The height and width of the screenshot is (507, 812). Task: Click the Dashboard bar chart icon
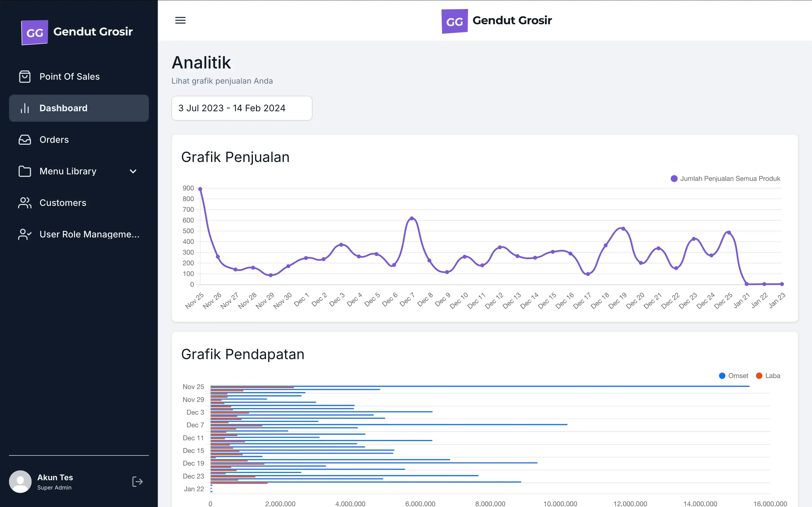(25, 108)
